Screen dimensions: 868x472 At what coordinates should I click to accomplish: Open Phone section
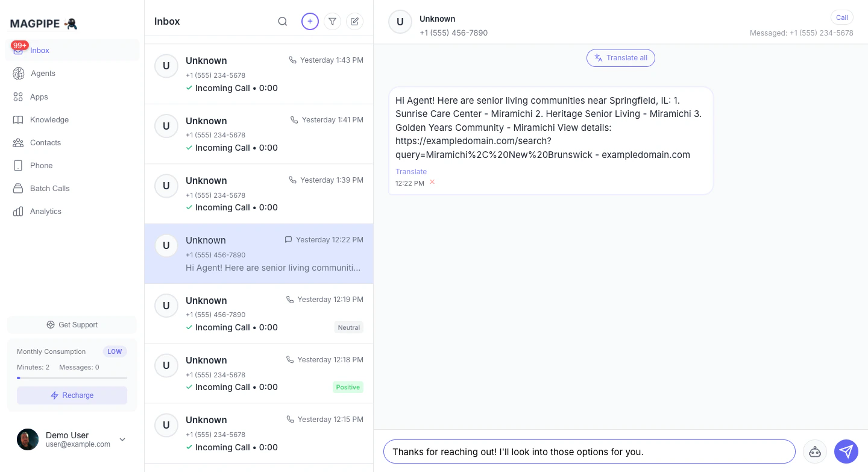point(72,165)
